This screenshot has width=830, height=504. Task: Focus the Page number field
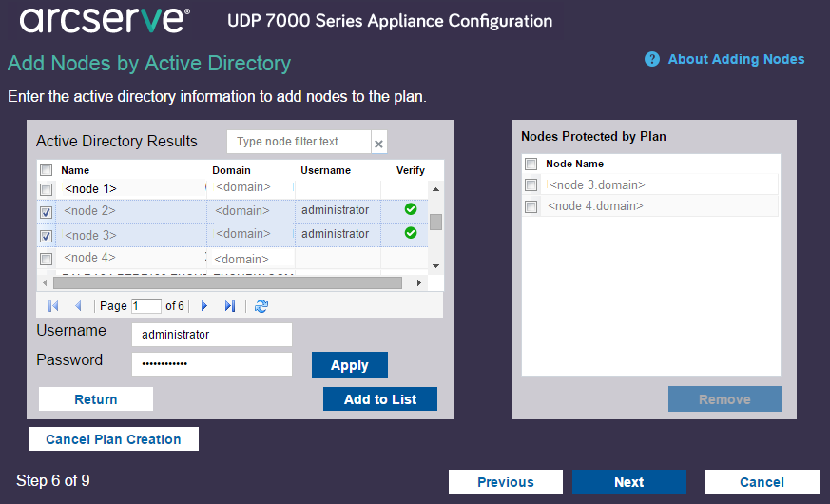point(146,306)
